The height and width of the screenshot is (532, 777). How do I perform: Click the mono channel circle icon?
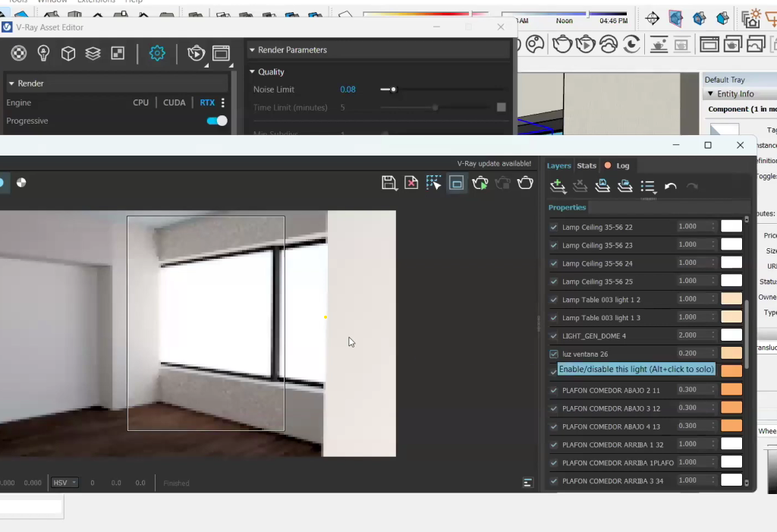[x=20, y=182]
